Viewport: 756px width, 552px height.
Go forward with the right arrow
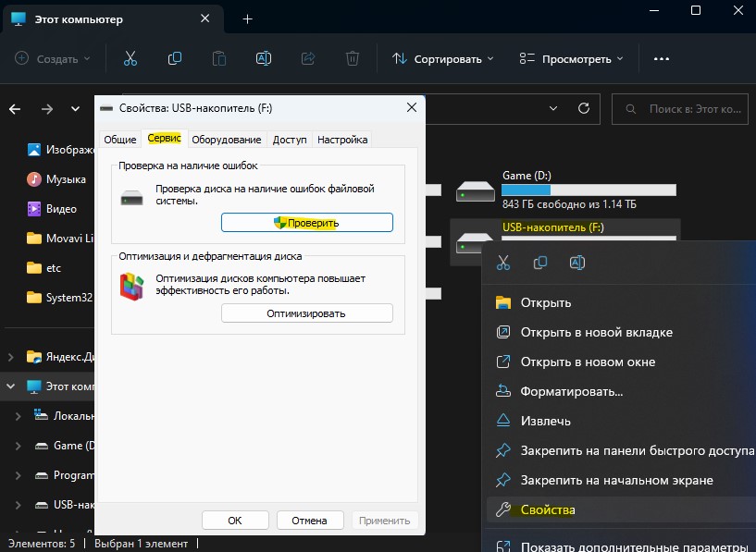point(47,109)
